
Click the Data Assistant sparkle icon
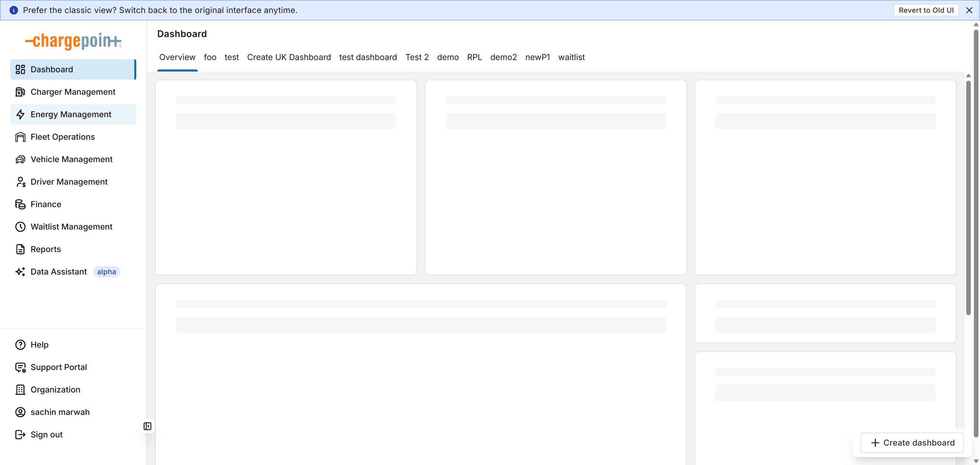coord(20,272)
